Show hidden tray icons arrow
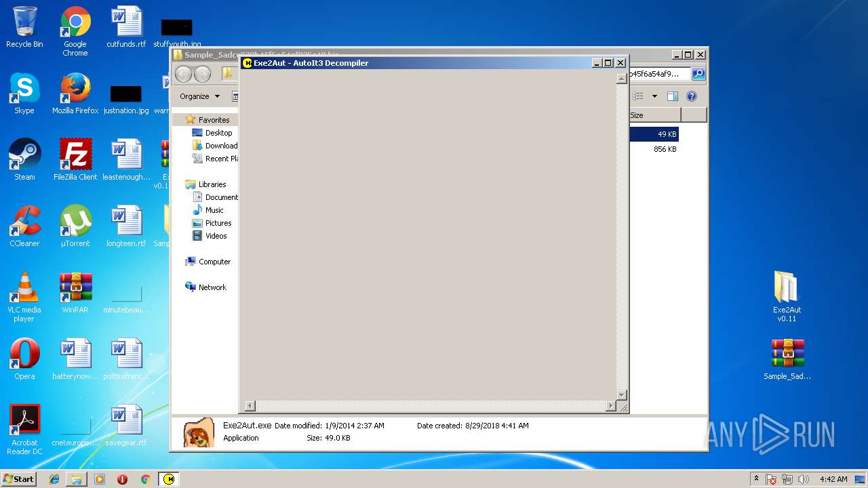Screen dimensions: 868x488 757,479
